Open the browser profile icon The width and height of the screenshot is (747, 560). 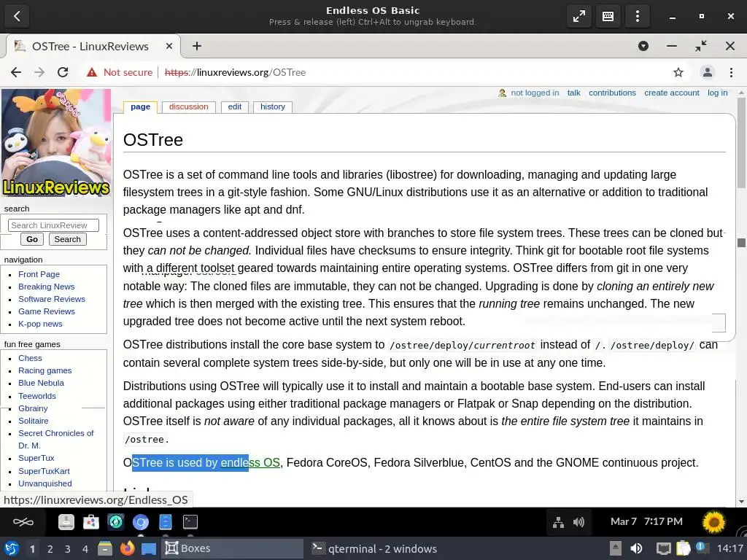[x=707, y=72]
